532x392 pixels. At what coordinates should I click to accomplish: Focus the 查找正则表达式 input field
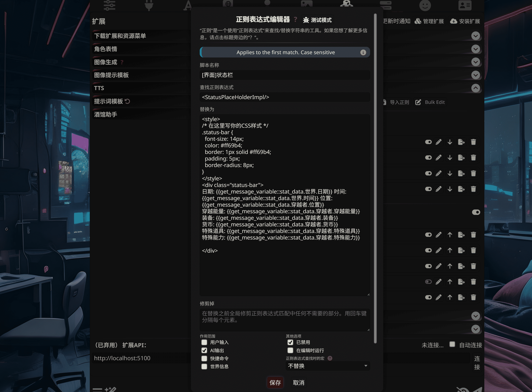[x=285, y=97]
